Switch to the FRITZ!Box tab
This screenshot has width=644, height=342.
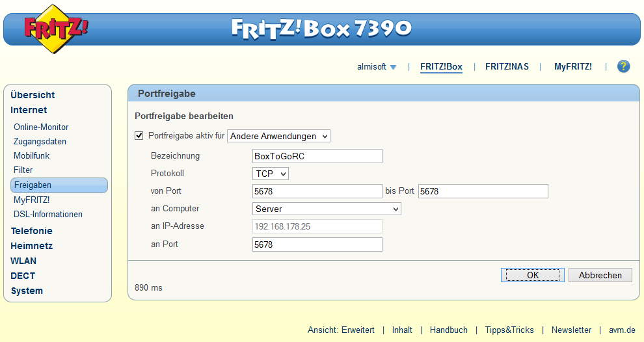[x=441, y=66]
